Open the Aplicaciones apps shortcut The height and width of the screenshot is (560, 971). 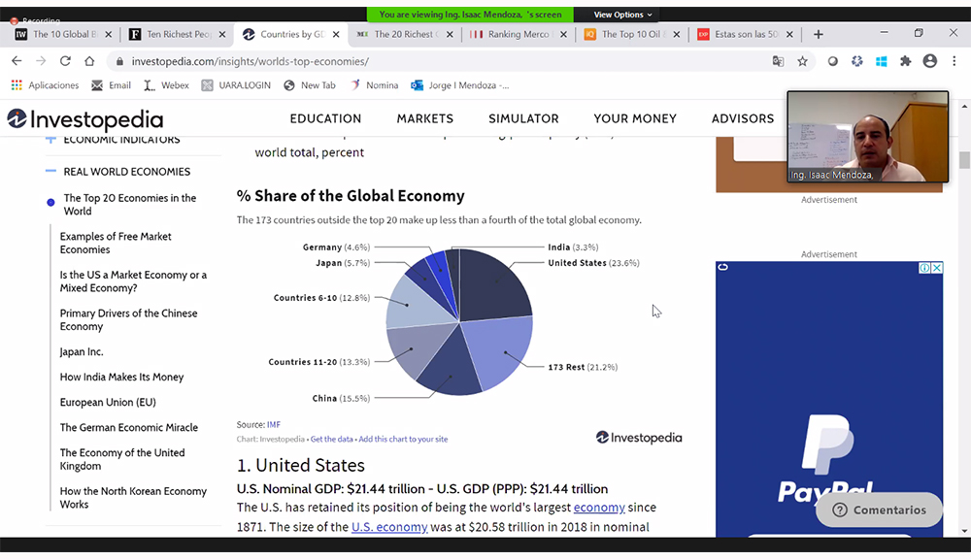pos(45,85)
